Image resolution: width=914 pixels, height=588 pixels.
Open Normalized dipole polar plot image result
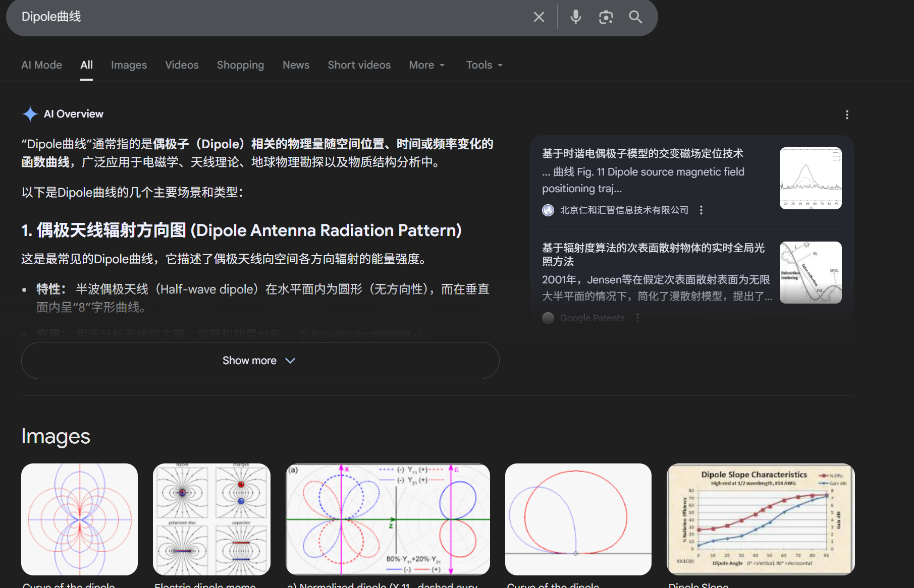coord(388,519)
